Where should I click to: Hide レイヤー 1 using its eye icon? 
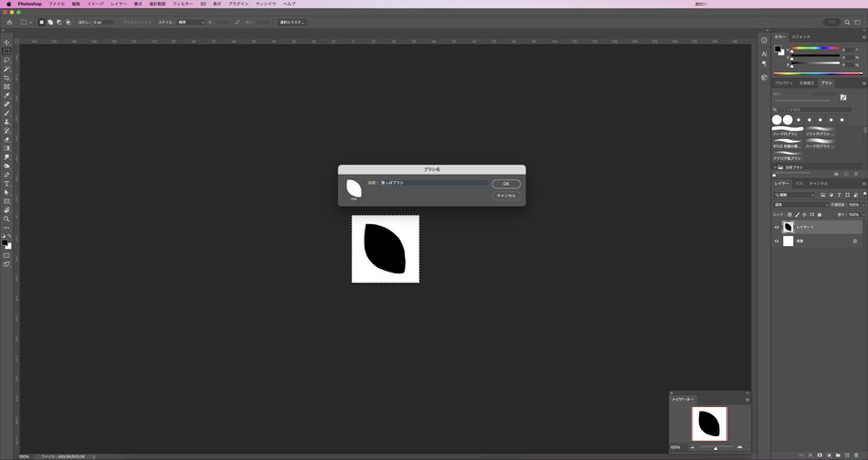(776, 227)
